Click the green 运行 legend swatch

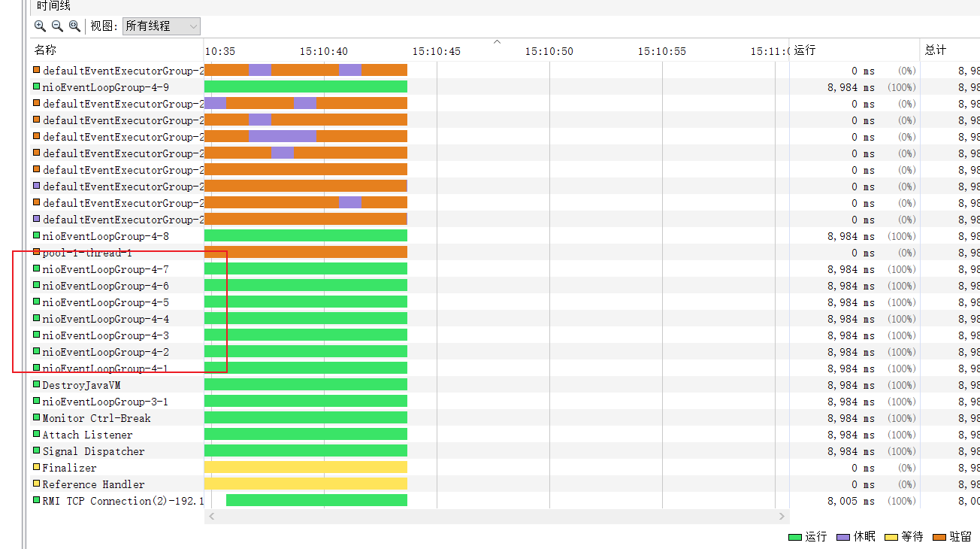(x=795, y=537)
